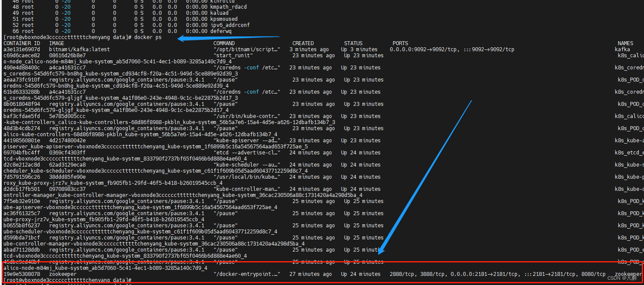This screenshot has width=644, height=285.
Task: Click container ID 69704bfbc4ff
Action: (x=21, y=153)
